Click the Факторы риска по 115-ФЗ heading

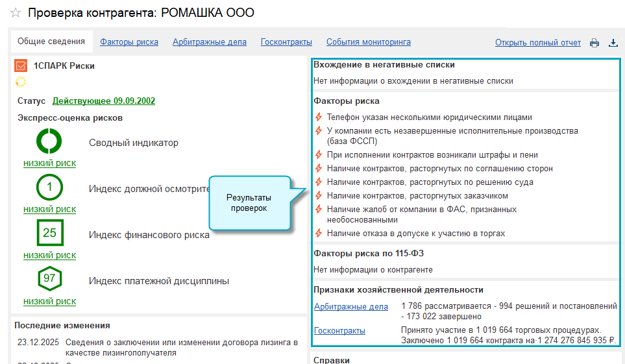click(368, 253)
